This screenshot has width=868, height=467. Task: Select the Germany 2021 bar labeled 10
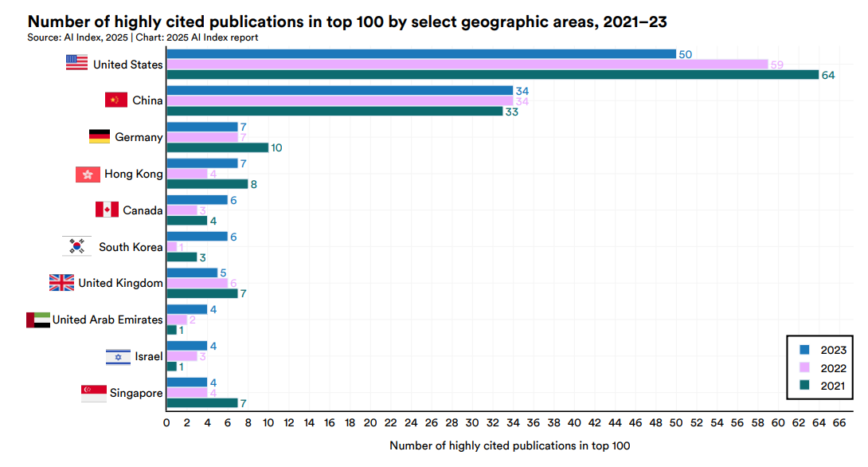217,147
